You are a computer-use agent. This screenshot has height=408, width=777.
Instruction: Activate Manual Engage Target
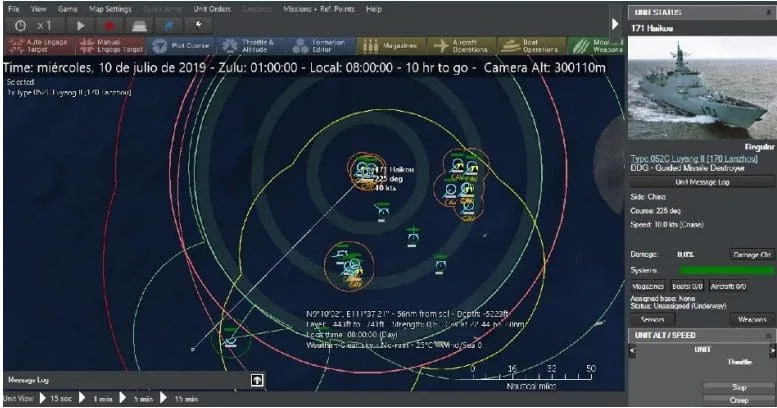111,46
